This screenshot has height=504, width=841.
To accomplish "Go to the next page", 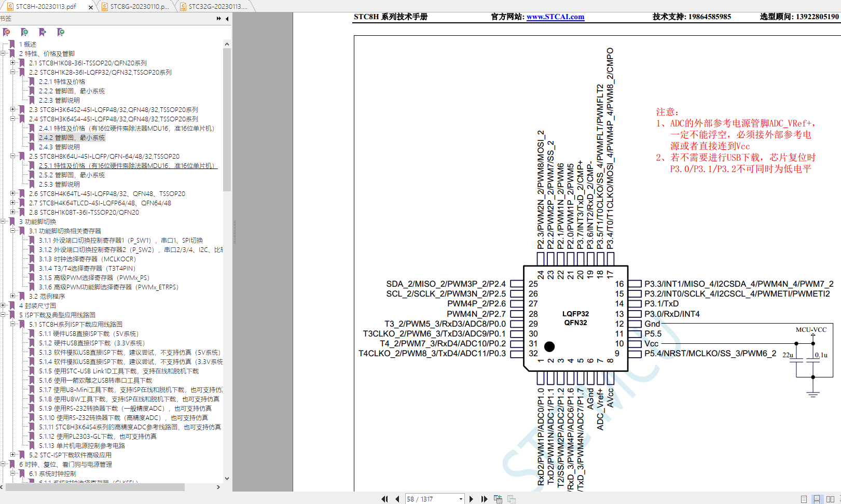I will point(471,499).
